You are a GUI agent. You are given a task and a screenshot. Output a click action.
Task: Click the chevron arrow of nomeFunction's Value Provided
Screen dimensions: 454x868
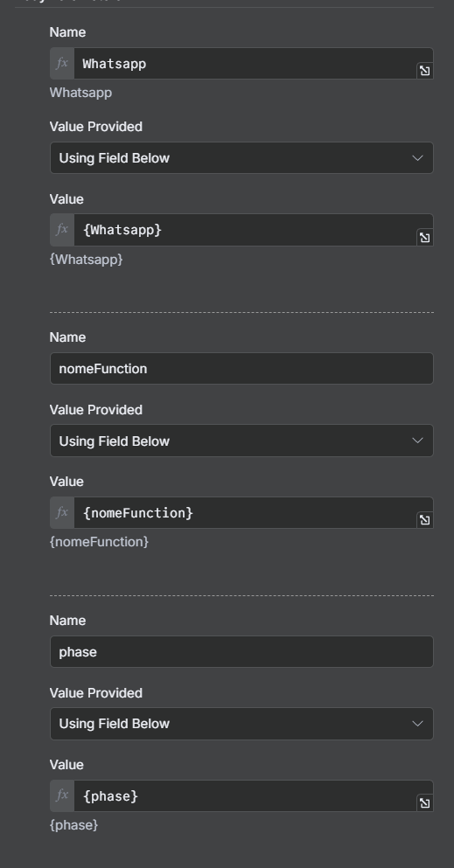(418, 441)
